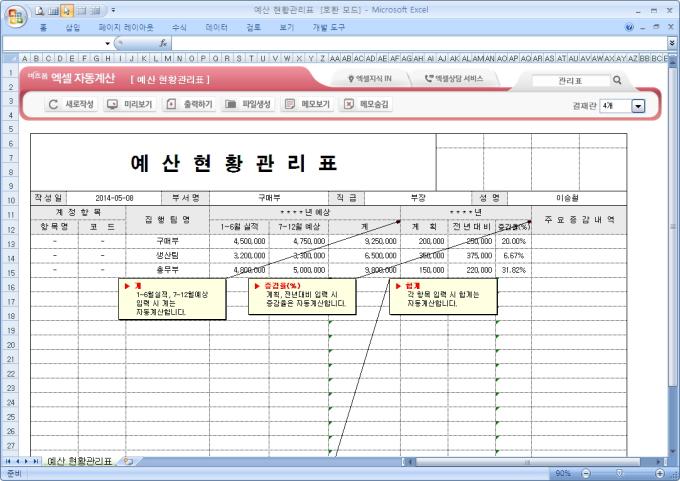
Task: Click column header A
Action: [24, 58]
